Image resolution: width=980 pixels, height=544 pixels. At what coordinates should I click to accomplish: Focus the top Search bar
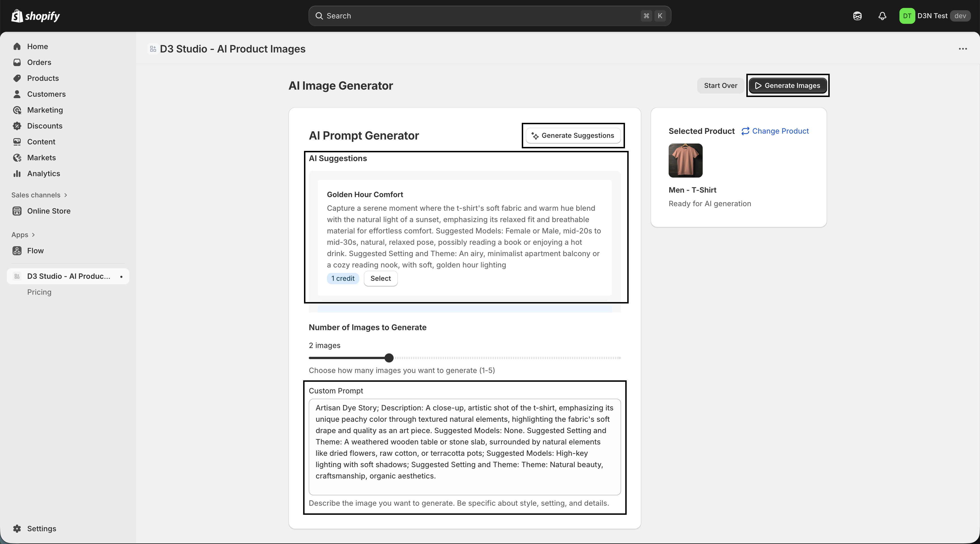[490, 16]
